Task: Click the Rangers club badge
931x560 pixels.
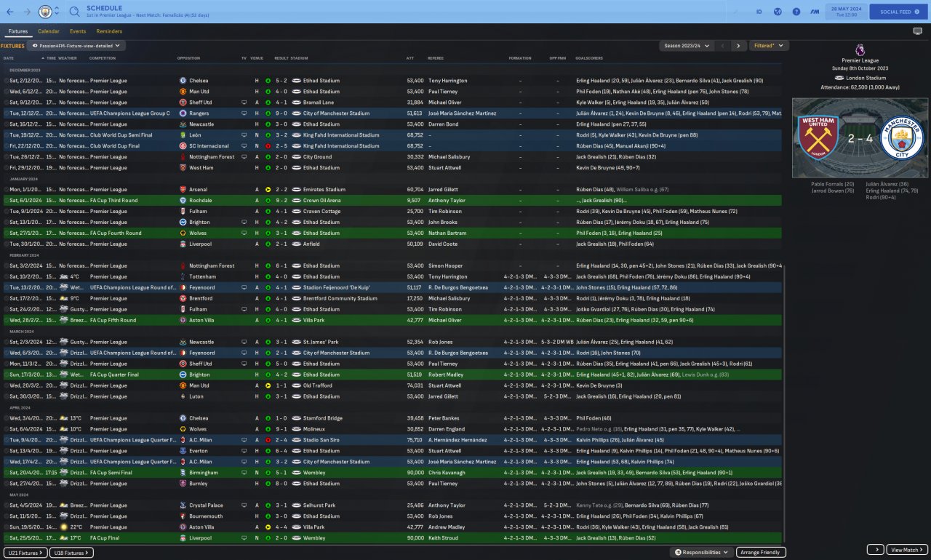Action: pos(183,113)
